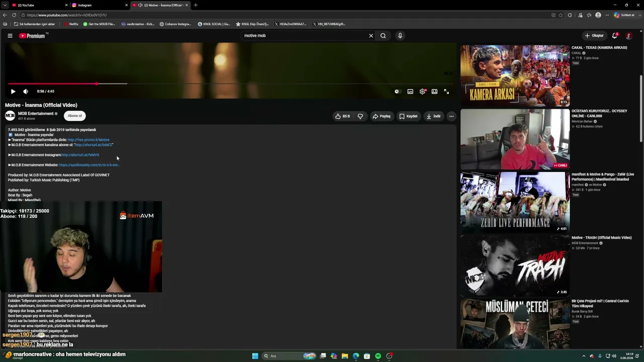Open the YouTube guide hamburger menu
644x362 pixels.
(x=10, y=36)
